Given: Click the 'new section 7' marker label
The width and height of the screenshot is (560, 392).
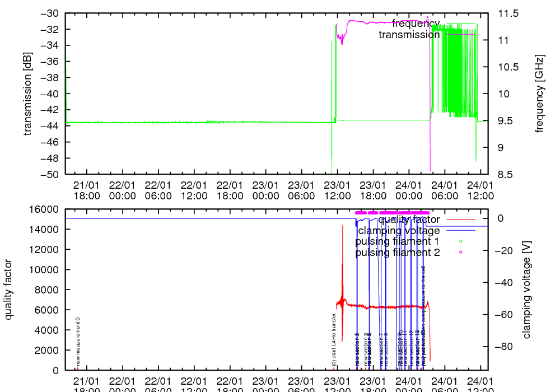Looking at the screenshot, I should click(380, 349).
